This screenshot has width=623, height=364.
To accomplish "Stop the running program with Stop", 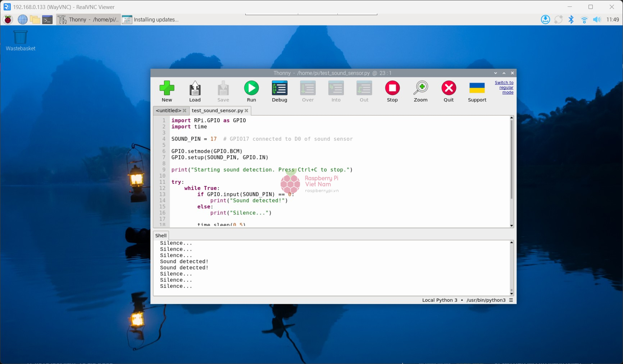I will click(392, 88).
